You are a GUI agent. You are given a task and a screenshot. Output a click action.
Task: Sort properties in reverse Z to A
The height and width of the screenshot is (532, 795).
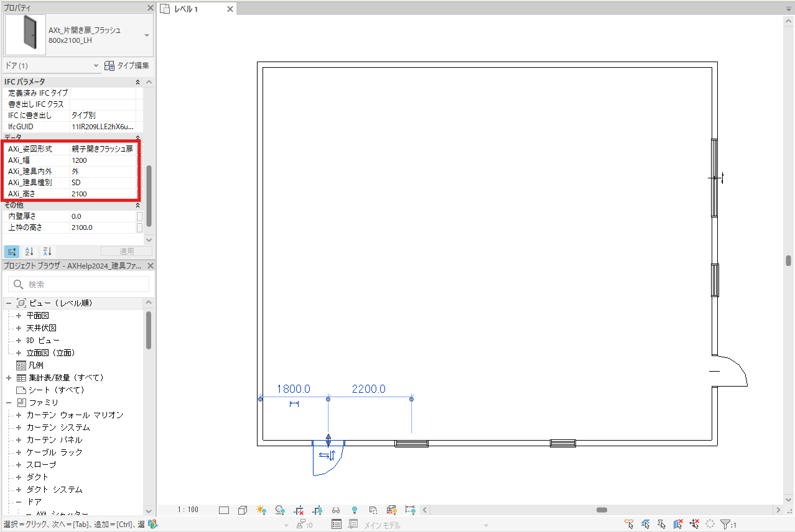click(47, 251)
